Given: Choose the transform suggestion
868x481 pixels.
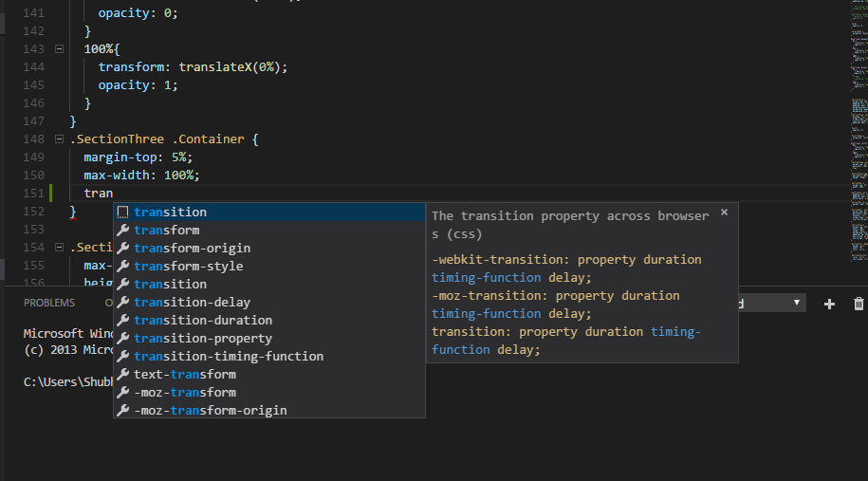Looking at the screenshot, I should 269,230.
